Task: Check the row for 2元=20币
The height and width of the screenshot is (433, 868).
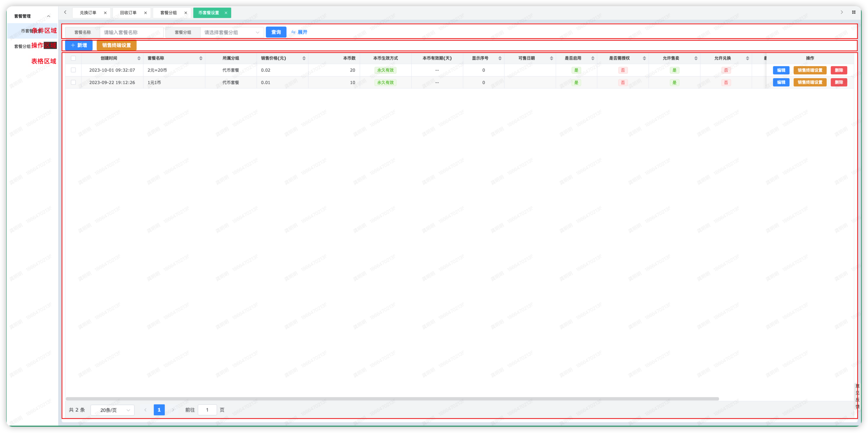Action: click(73, 70)
